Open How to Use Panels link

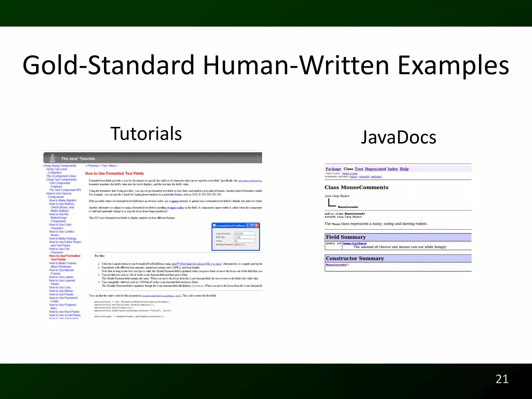(61, 295)
